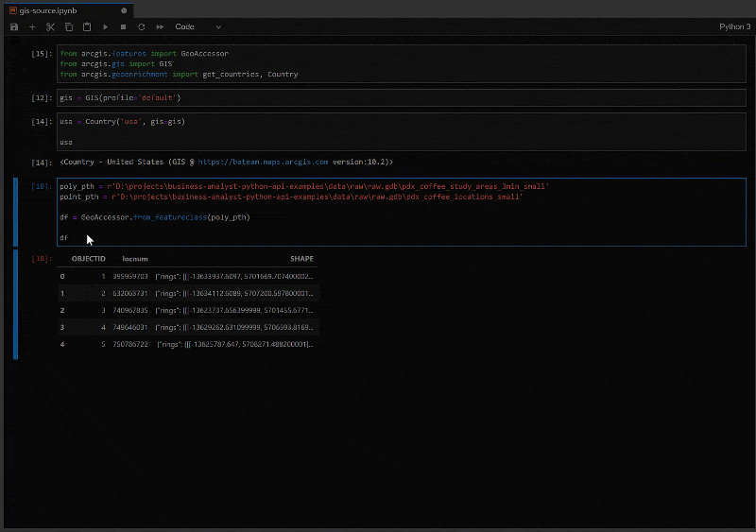Insert a new cell with plus icon
This screenshot has height=532, width=756.
coord(32,27)
